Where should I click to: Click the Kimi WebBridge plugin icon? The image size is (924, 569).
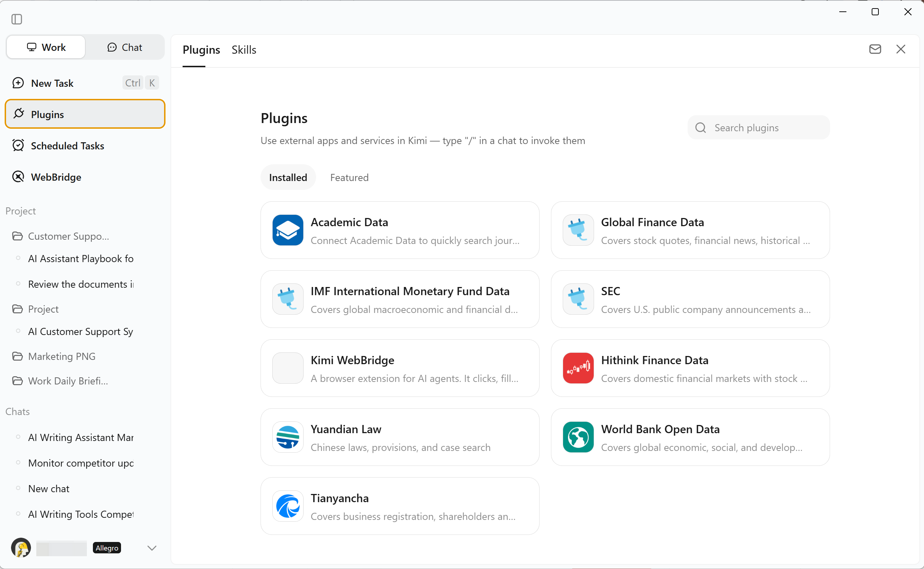(288, 368)
